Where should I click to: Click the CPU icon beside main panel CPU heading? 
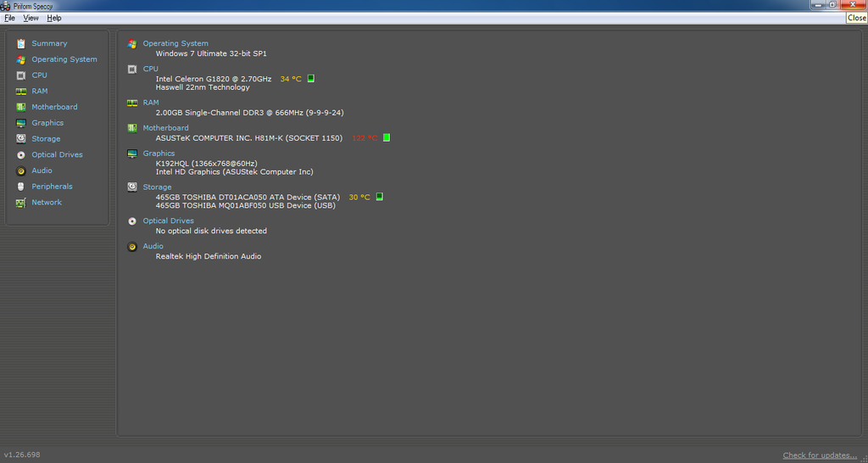click(132, 70)
